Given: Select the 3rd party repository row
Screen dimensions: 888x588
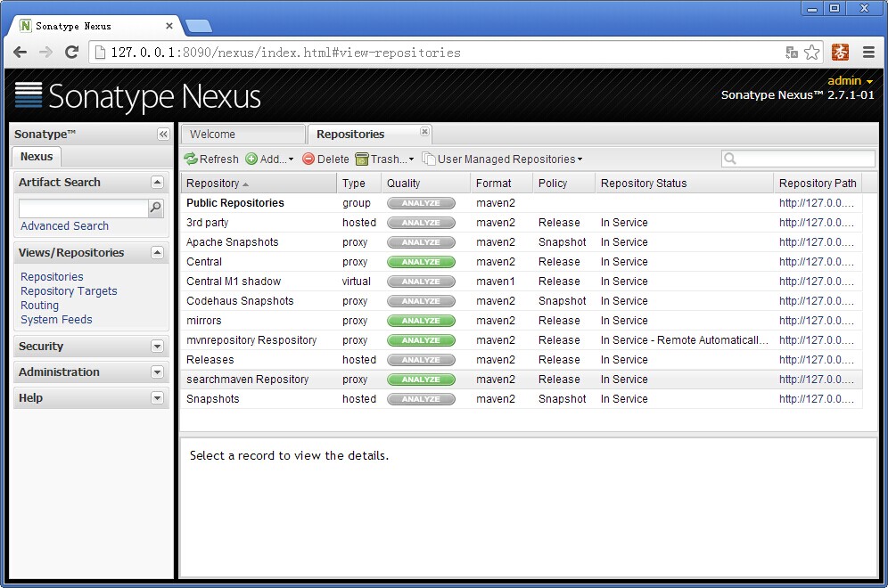Looking at the screenshot, I should pos(522,223).
